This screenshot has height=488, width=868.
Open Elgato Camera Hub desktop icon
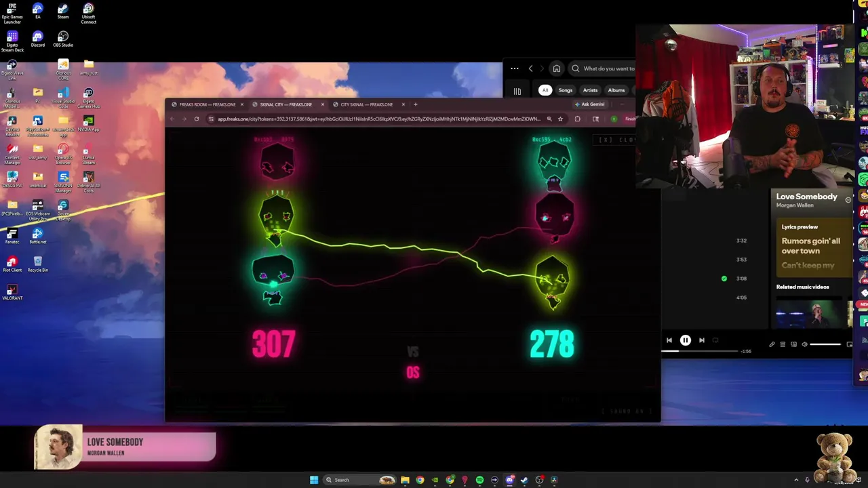pos(88,98)
